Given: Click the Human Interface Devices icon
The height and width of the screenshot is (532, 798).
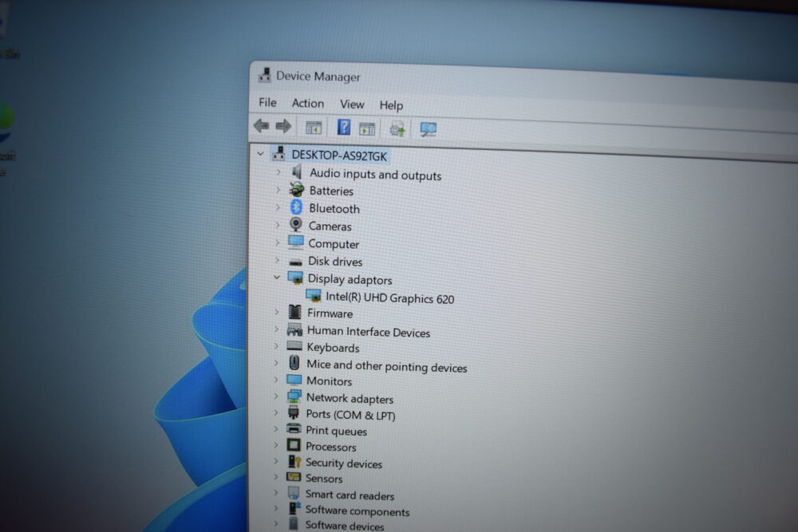Looking at the screenshot, I should [294, 329].
